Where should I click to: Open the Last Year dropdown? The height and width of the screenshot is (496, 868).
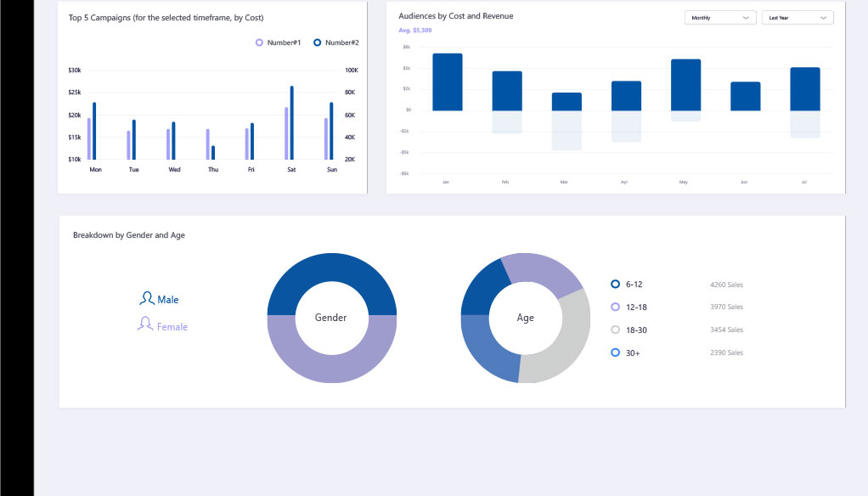[798, 18]
